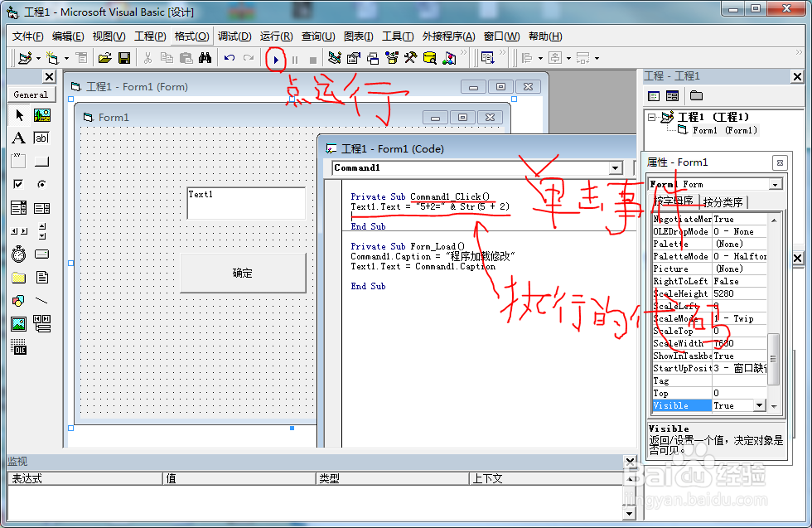Click the 表达式 column header in watch panel
The image size is (812, 528).
click(x=85, y=478)
